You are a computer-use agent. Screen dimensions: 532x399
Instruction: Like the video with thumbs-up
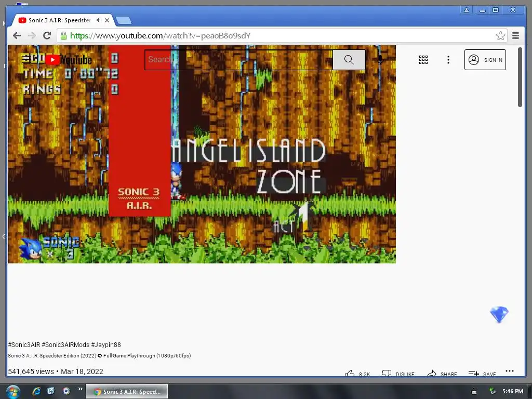tap(357, 374)
